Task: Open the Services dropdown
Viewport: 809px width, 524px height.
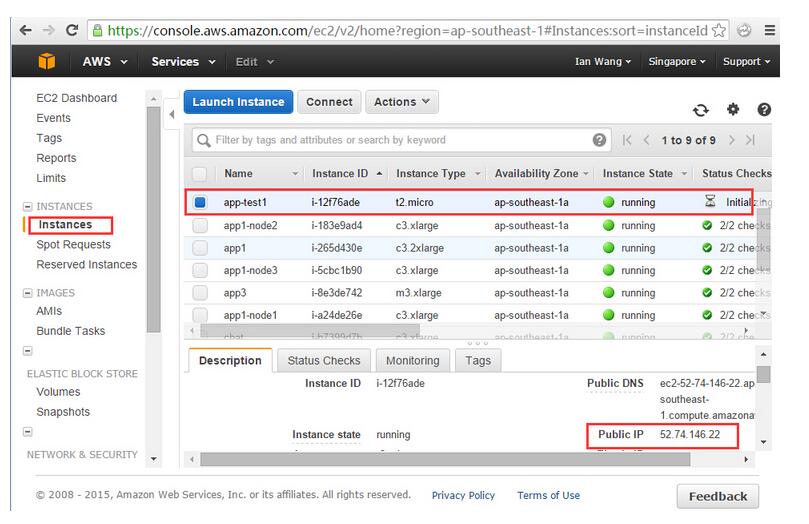Action: click(183, 62)
